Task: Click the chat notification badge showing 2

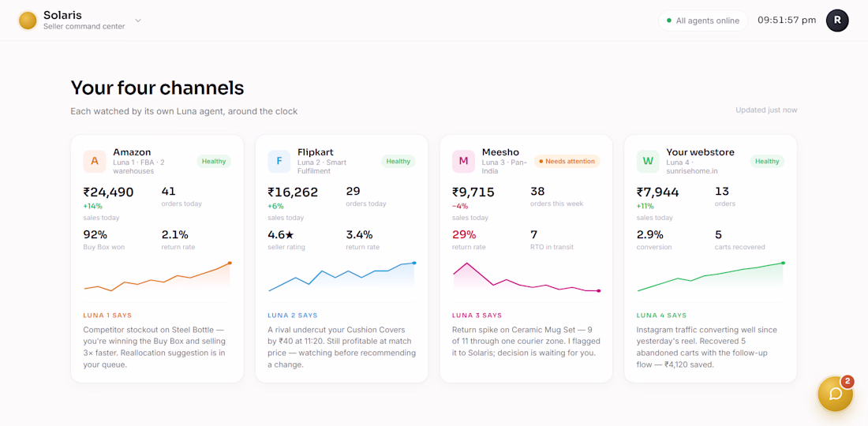Action: click(x=847, y=381)
